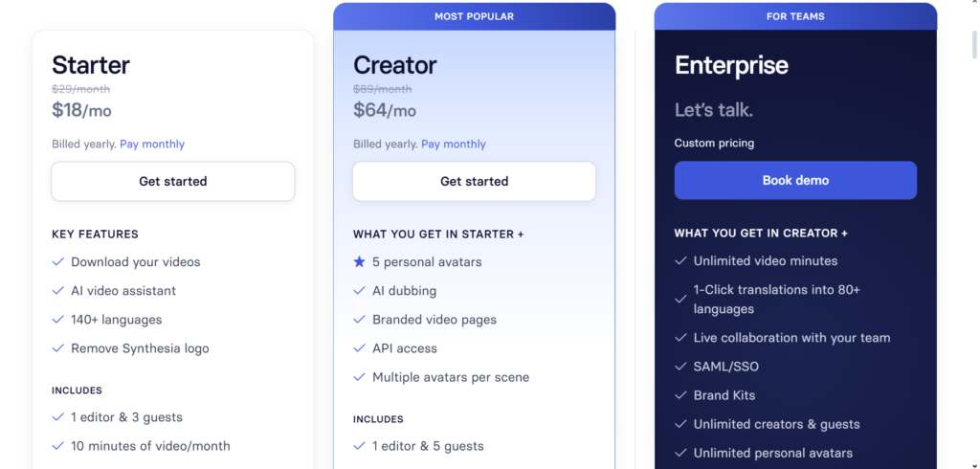Screen dimensions: 980x469
Task: Click checkmark icon next to SAML/SSO
Action: pos(680,367)
